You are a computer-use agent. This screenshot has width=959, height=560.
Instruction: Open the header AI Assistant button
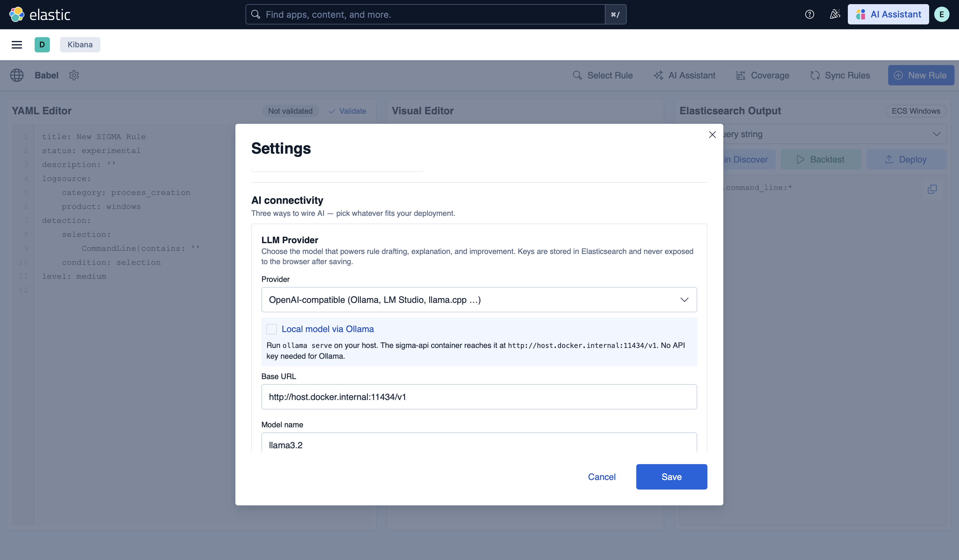(x=888, y=15)
